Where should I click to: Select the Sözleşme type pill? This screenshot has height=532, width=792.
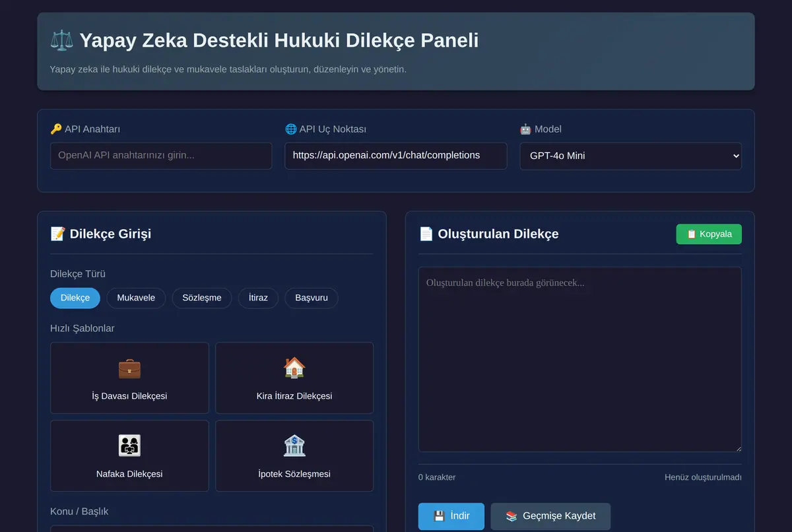pyautogui.click(x=202, y=298)
